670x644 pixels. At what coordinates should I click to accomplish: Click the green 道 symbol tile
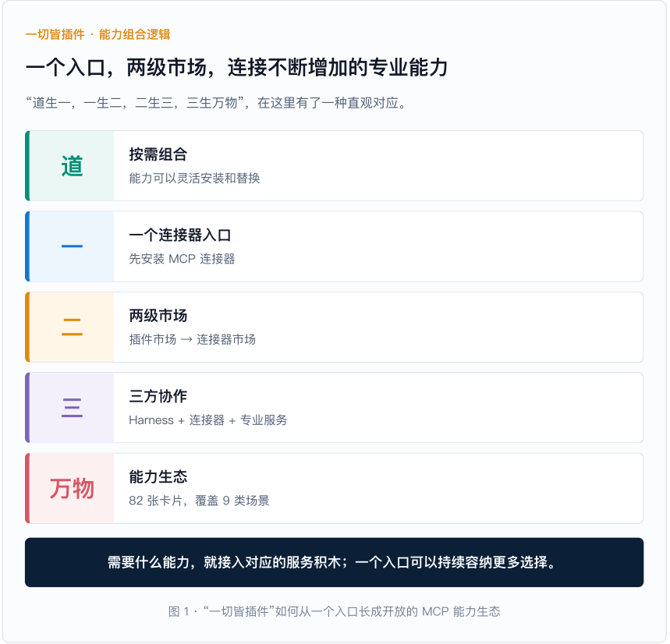[x=71, y=166]
